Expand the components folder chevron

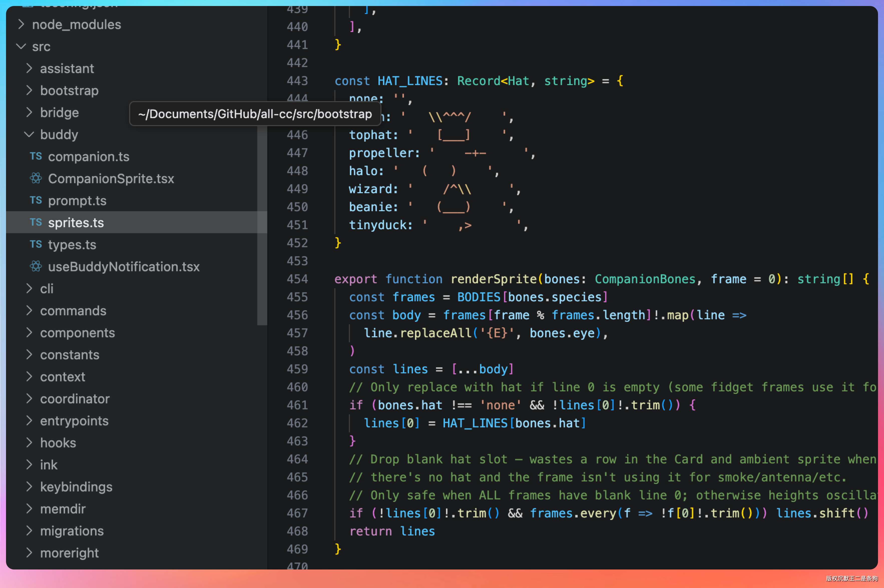pos(29,333)
